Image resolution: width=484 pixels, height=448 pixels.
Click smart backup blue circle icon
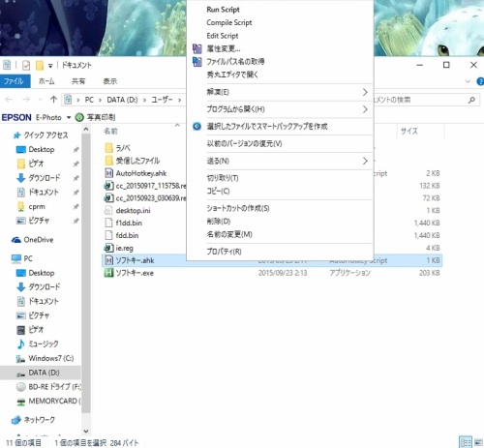click(x=197, y=127)
